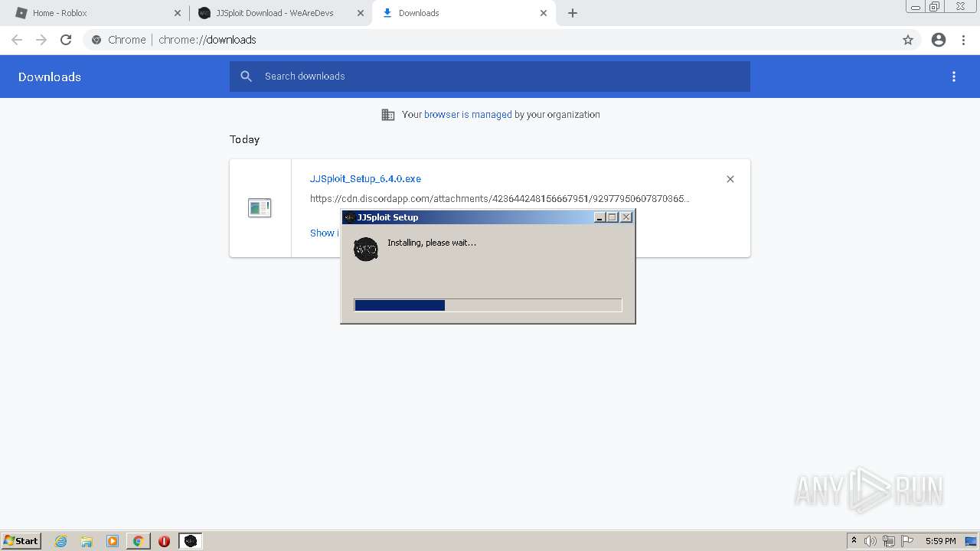Click the cdn.discordapp.com download URL

coord(499,199)
